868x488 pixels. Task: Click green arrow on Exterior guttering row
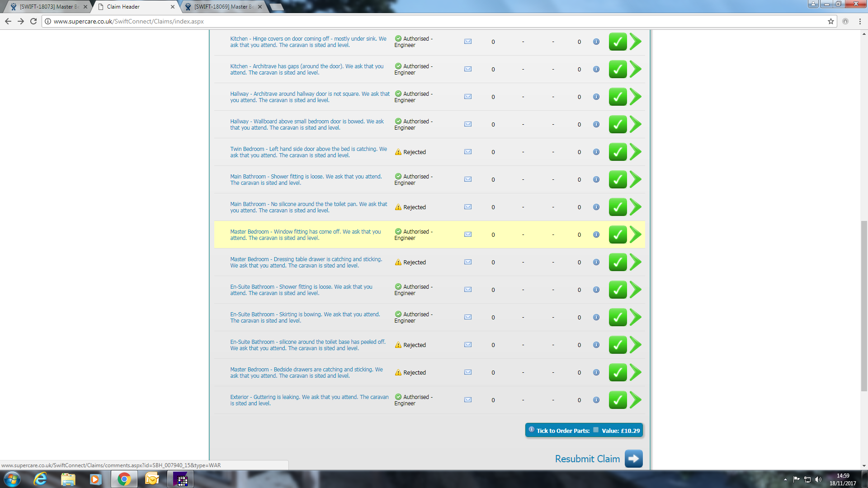pos(636,400)
